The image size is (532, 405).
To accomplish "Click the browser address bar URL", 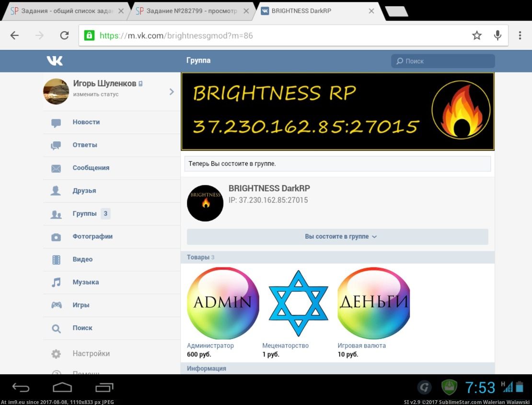I will click(x=176, y=35).
